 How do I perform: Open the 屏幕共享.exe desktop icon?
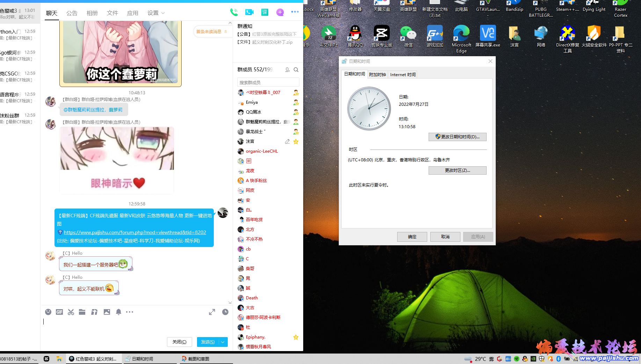pyautogui.click(x=488, y=36)
